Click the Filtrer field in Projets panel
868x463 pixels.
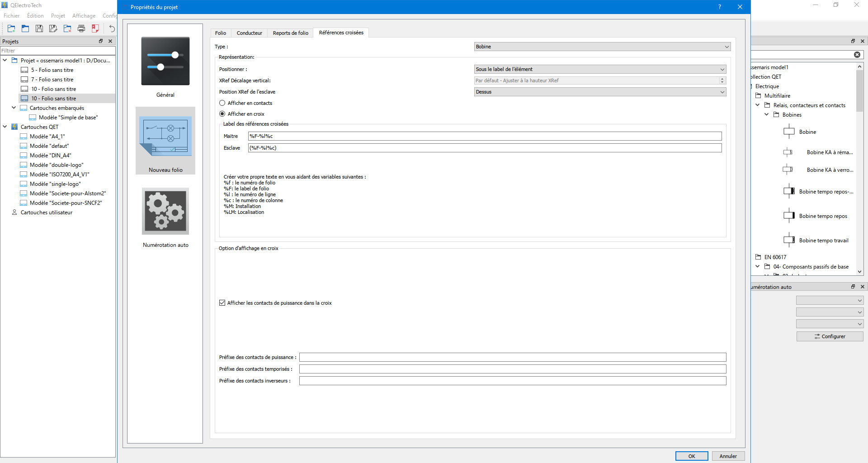coord(58,51)
